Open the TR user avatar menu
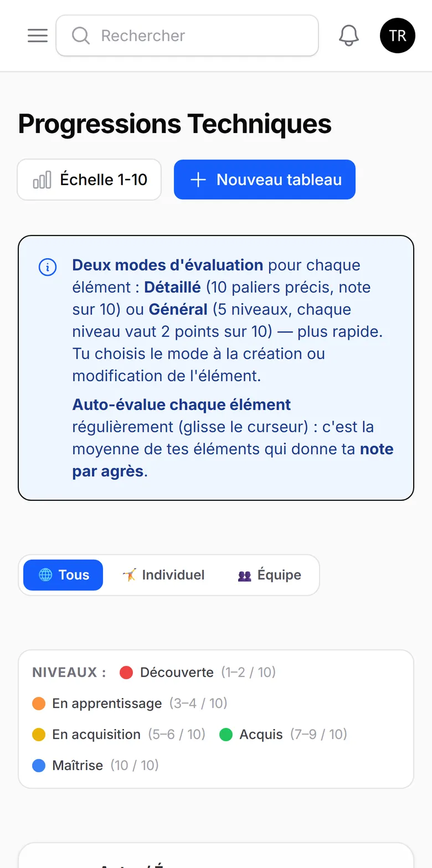The height and width of the screenshot is (868, 432). point(398,35)
